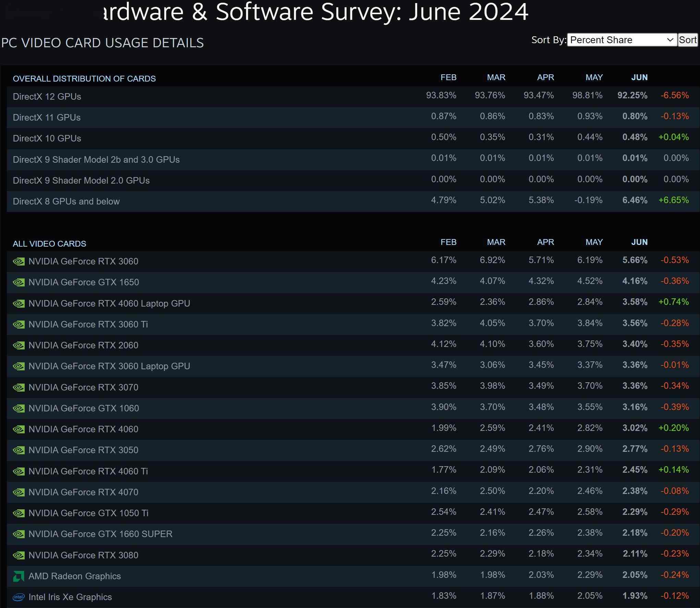Select NVIDIA GeForce RTX 2060 name
The image size is (700, 608).
click(83, 345)
